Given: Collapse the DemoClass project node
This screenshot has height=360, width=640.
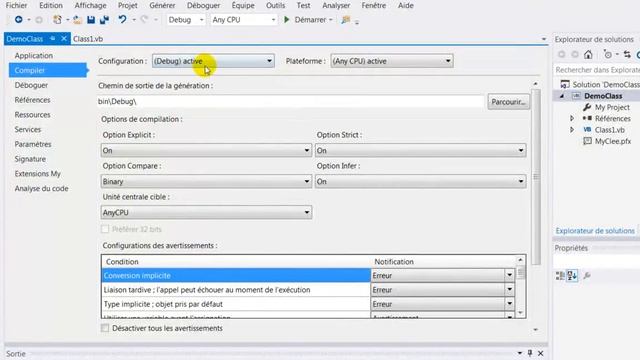Looking at the screenshot, I should (562, 96).
